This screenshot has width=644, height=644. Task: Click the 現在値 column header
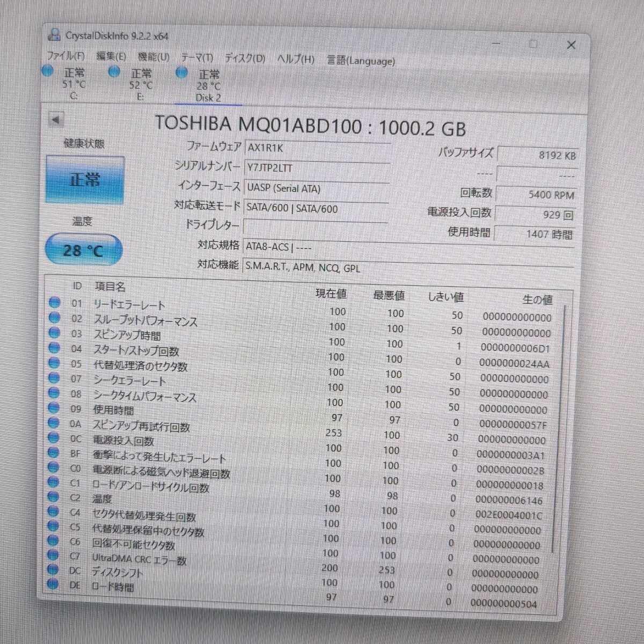(331, 294)
